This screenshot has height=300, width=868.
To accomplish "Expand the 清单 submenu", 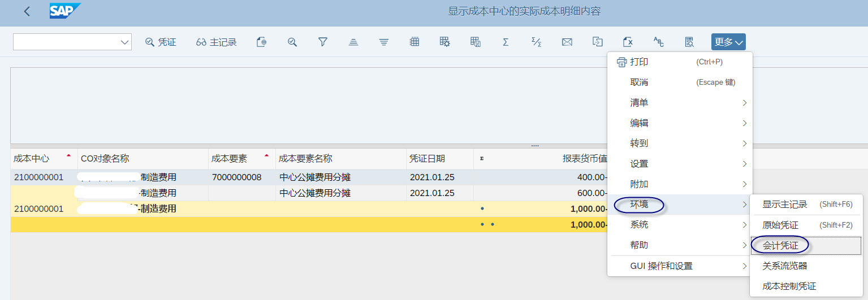I will pos(680,103).
